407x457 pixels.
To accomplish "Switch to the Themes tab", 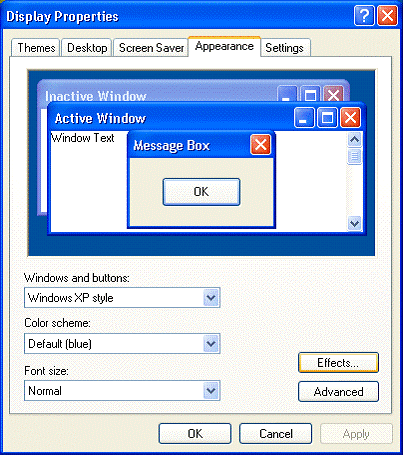I will pos(36,48).
